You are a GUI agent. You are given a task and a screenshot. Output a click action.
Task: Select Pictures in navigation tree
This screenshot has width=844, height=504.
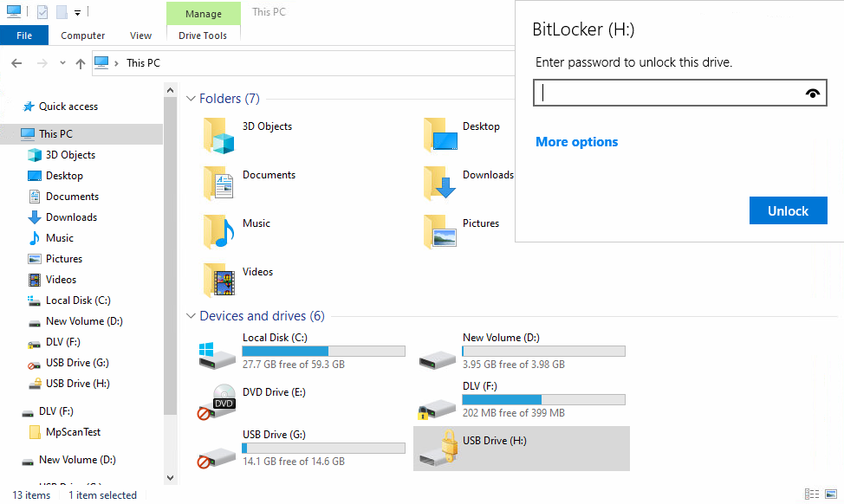[64, 259]
